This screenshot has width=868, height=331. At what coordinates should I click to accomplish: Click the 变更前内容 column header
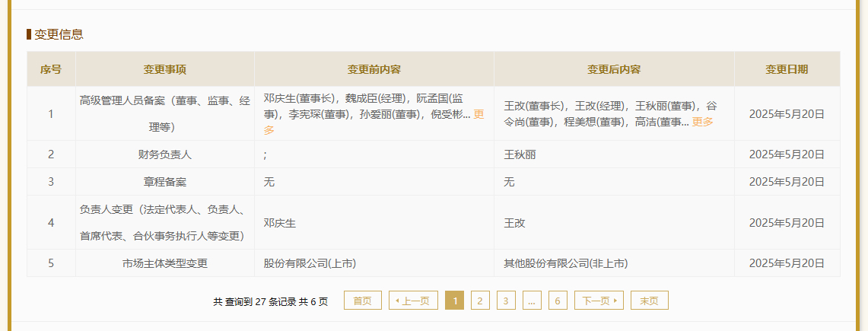pyautogui.click(x=374, y=69)
